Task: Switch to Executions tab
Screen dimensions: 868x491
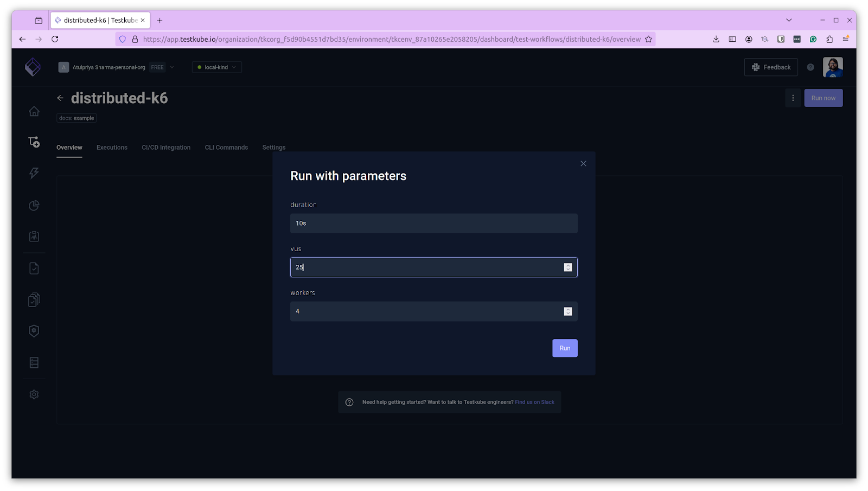Action: pos(112,148)
